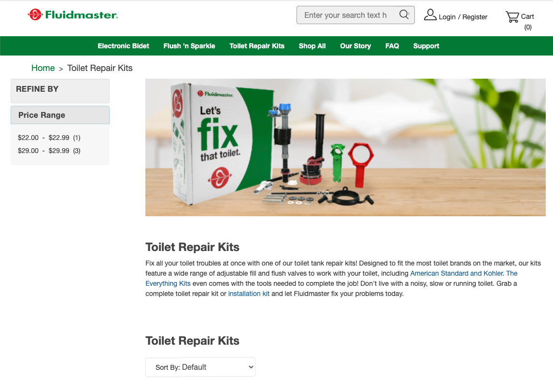553x392 pixels.
Task: Click the search magnifier icon
Action: coord(404,15)
